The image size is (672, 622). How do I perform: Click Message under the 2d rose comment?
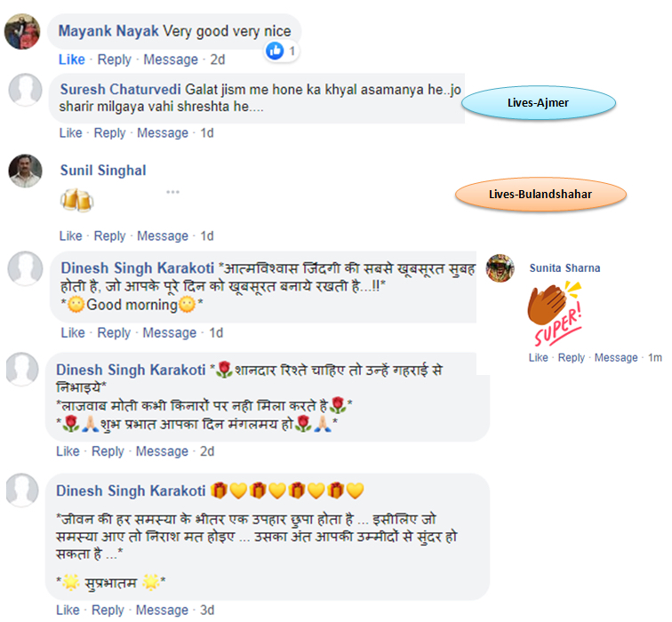(162, 451)
